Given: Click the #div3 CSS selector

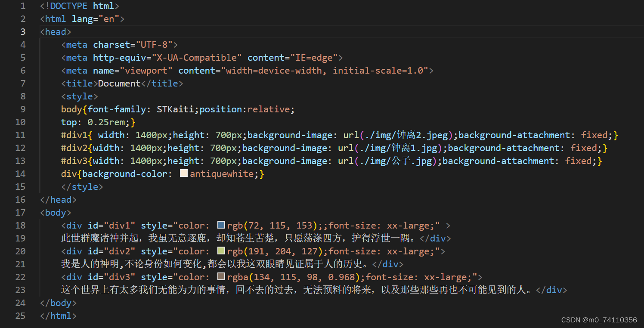Looking at the screenshot, I should coord(74,161).
